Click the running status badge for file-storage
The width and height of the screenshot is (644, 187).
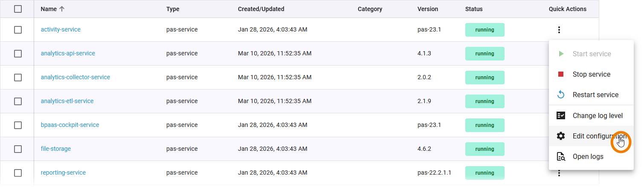484,149
